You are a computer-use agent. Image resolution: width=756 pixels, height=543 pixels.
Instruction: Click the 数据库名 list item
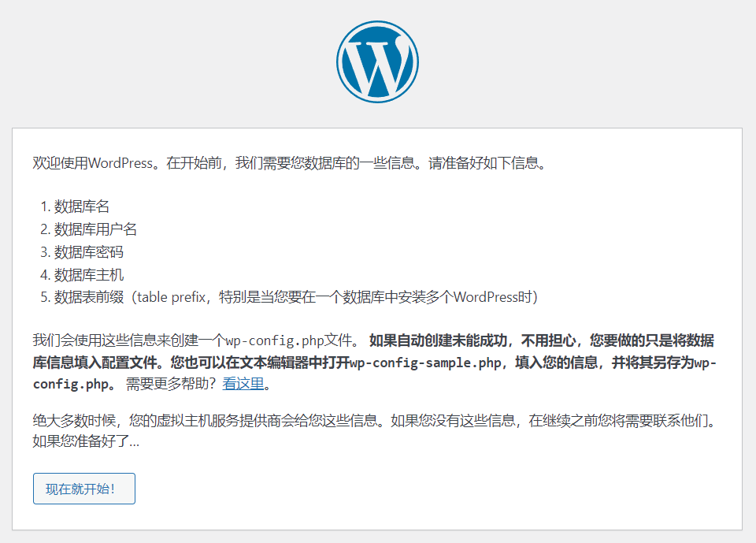81,206
